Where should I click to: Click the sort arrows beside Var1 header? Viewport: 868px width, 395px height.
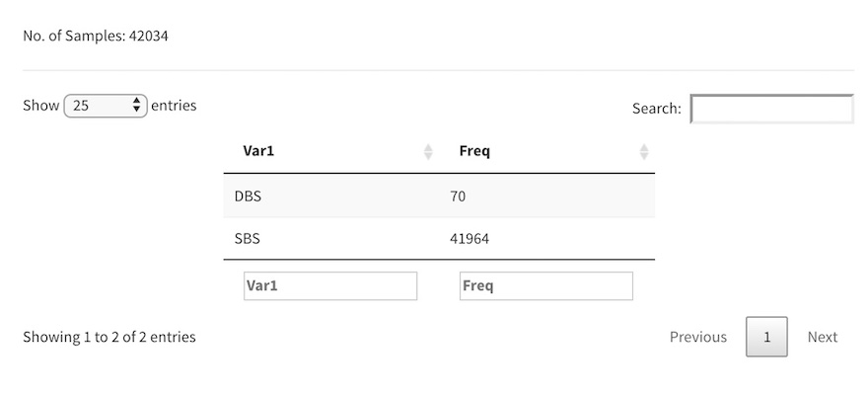(x=428, y=152)
